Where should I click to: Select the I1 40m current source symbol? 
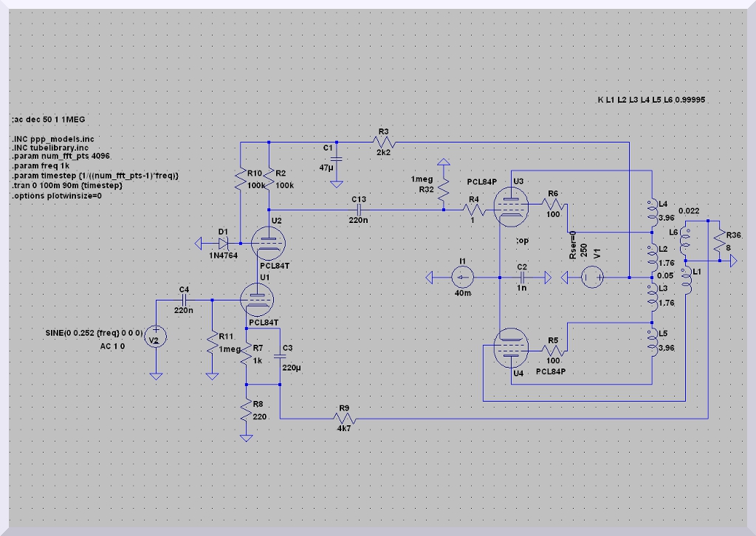click(x=462, y=278)
